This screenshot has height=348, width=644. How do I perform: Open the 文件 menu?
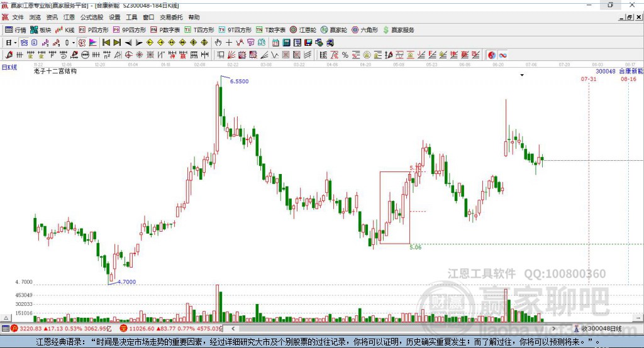[18, 17]
